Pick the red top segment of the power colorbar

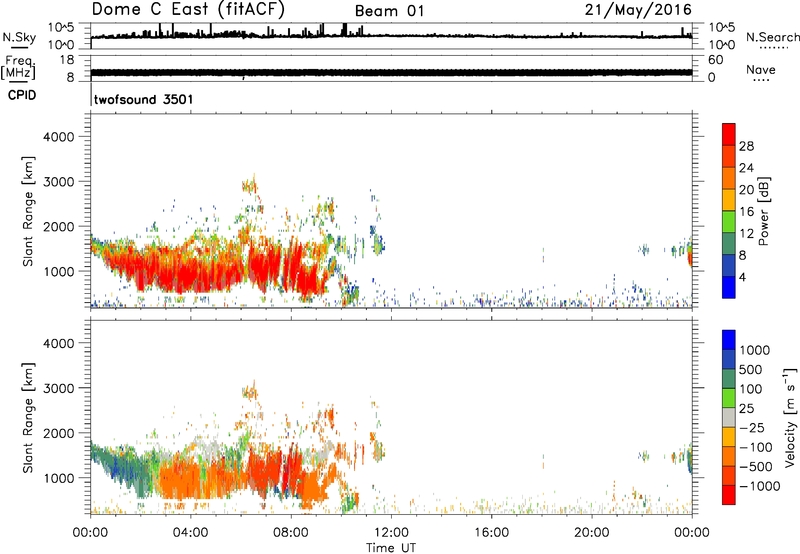point(729,135)
